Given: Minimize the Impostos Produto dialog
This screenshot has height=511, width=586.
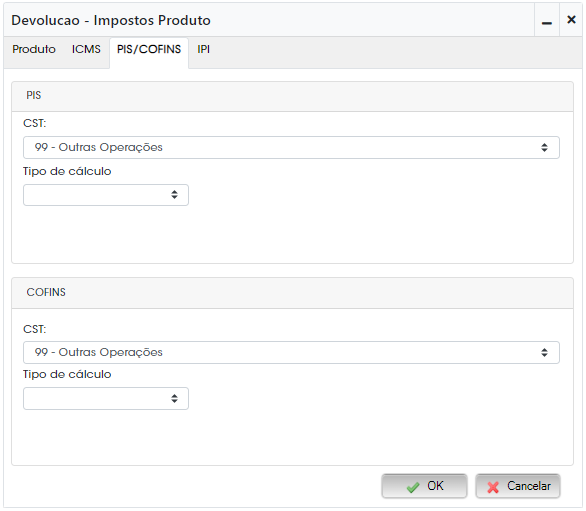Looking at the screenshot, I should coord(547,21).
